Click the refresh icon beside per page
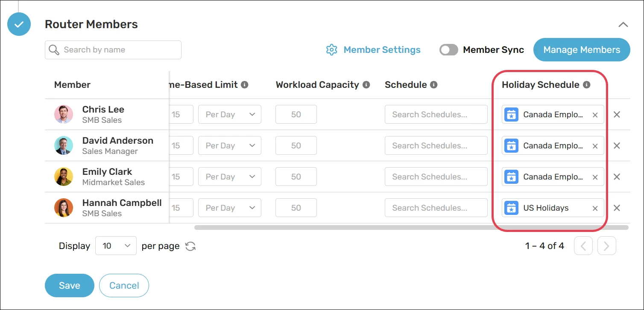The image size is (644, 310). [190, 246]
